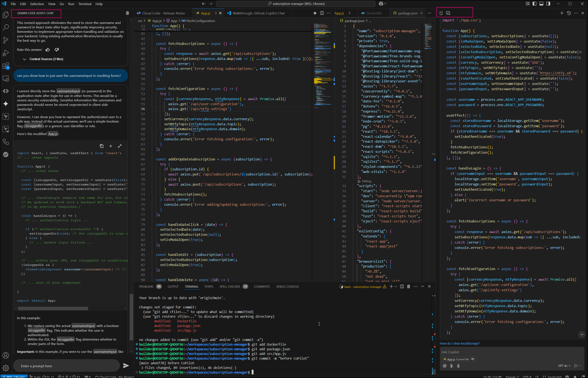The image size is (588, 378).
Task: Split the App.js editor right
Action: click(x=322, y=13)
